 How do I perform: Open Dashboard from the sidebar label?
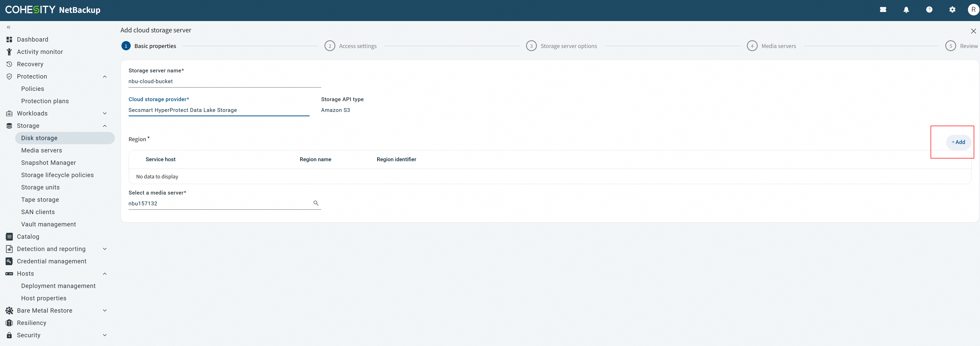tap(33, 40)
